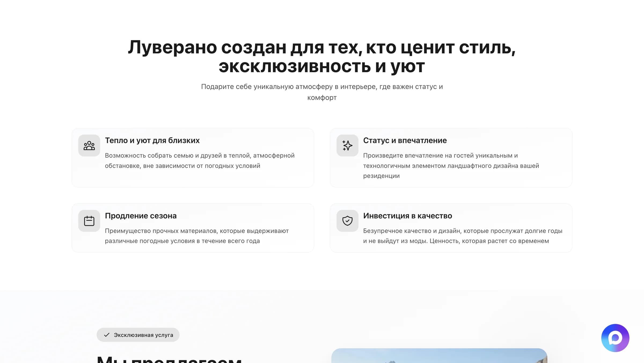The width and height of the screenshot is (644, 363).
Task: Click the text 'Возможность собрать семью и друзей'
Action: [x=200, y=160]
